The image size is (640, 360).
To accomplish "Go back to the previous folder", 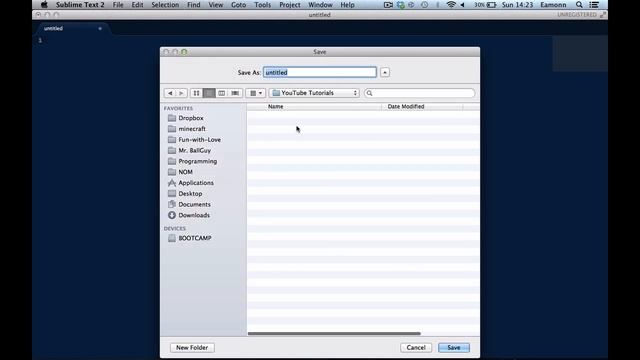I will 170,93.
